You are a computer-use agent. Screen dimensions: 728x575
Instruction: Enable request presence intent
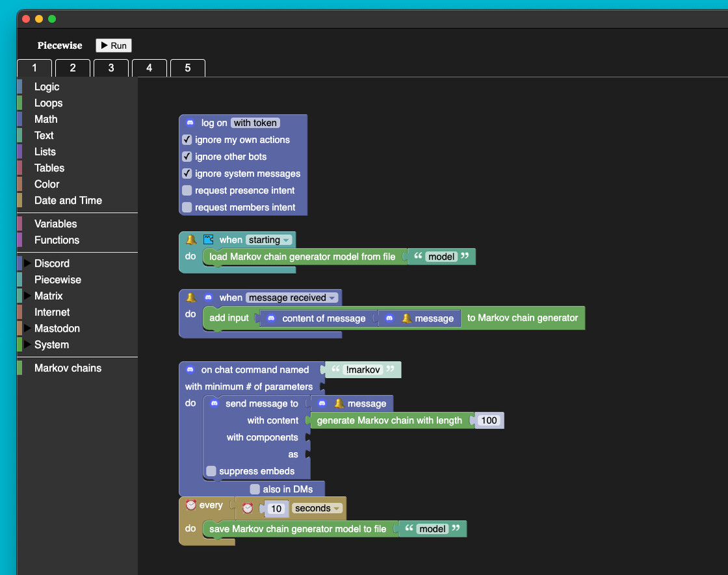coord(187,191)
